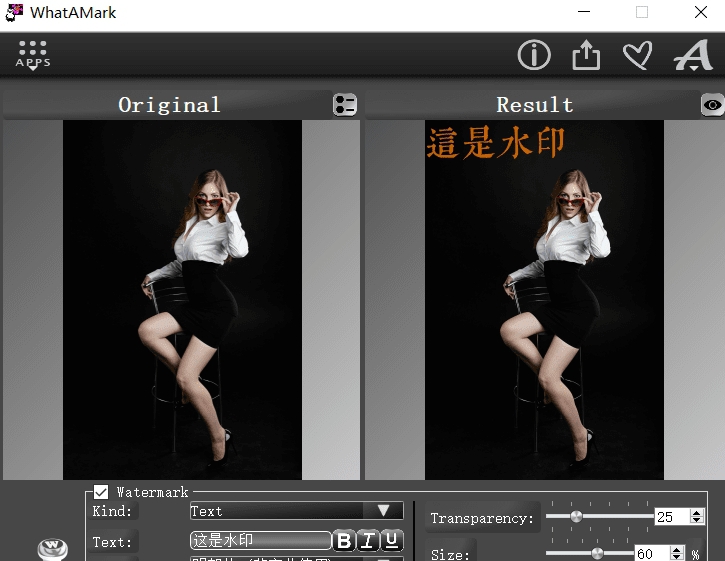Click the heart favorite icon
Screen dimensions: 725x561
point(638,55)
